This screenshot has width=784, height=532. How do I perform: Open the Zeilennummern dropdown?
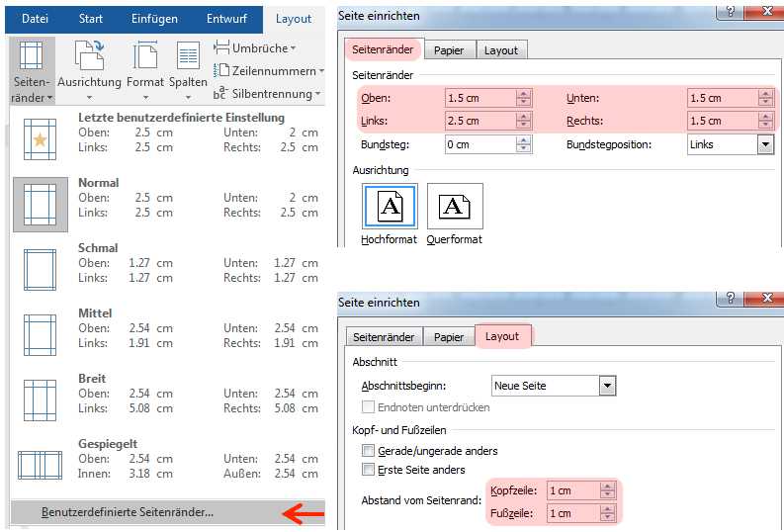pyautogui.click(x=269, y=71)
